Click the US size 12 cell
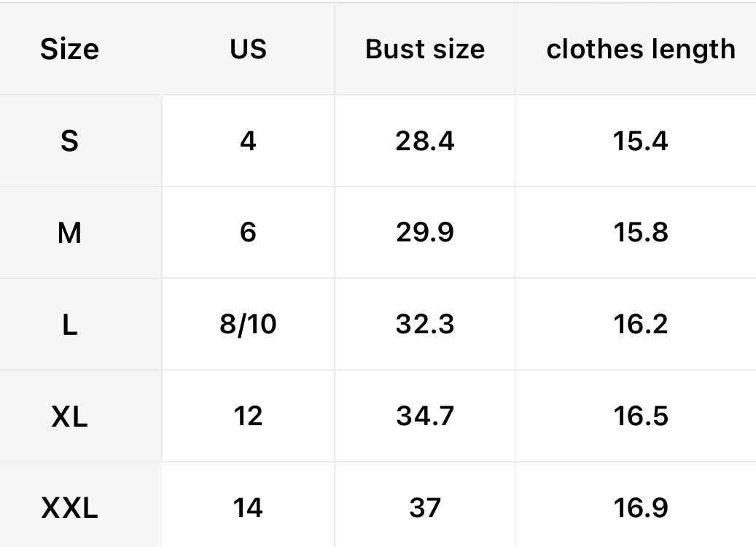756x547 pixels. pos(248,416)
